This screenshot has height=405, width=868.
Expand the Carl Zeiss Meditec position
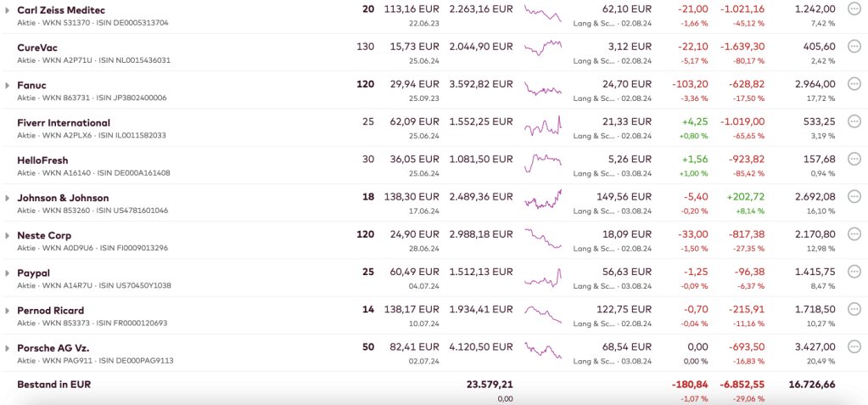[x=8, y=9]
